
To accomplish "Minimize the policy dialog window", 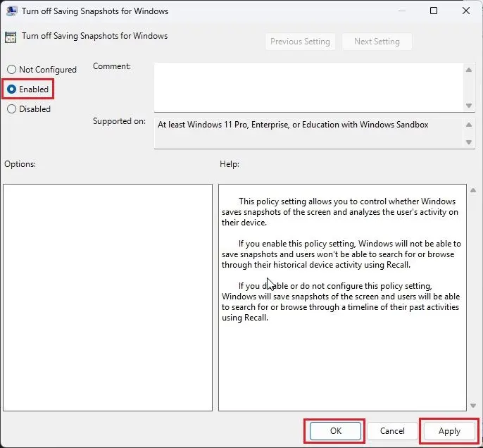I will [x=401, y=11].
